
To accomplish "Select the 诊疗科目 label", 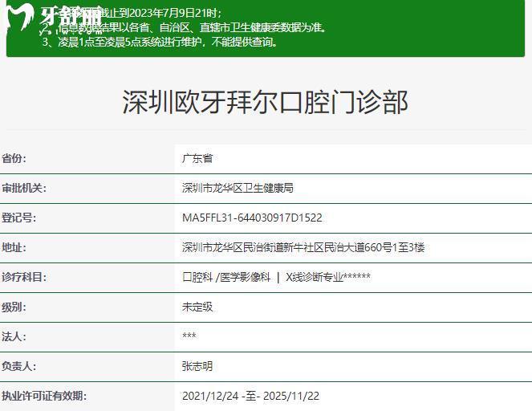I will pos(24,277).
